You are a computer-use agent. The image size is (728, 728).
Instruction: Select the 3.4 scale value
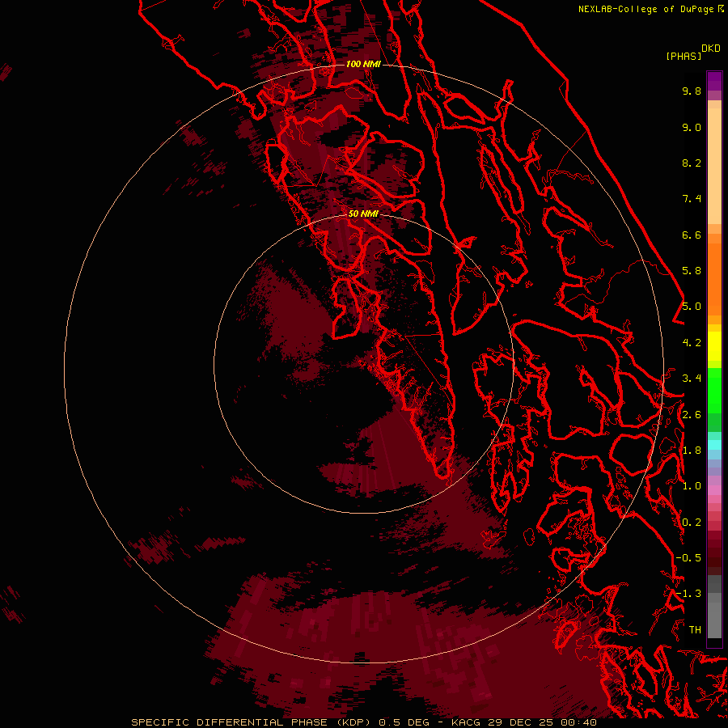[692, 379]
